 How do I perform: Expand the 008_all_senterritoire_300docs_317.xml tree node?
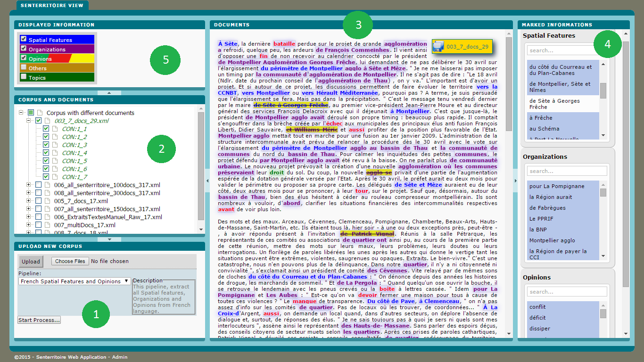click(x=29, y=193)
